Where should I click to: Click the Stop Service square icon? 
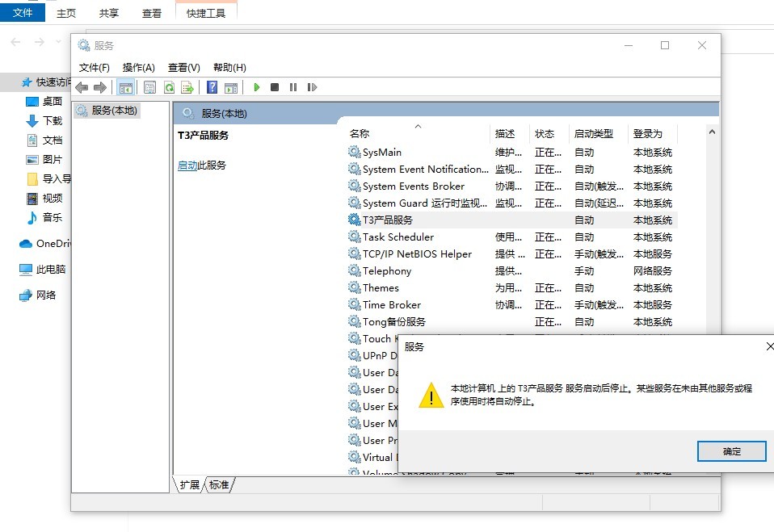[x=275, y=87]
